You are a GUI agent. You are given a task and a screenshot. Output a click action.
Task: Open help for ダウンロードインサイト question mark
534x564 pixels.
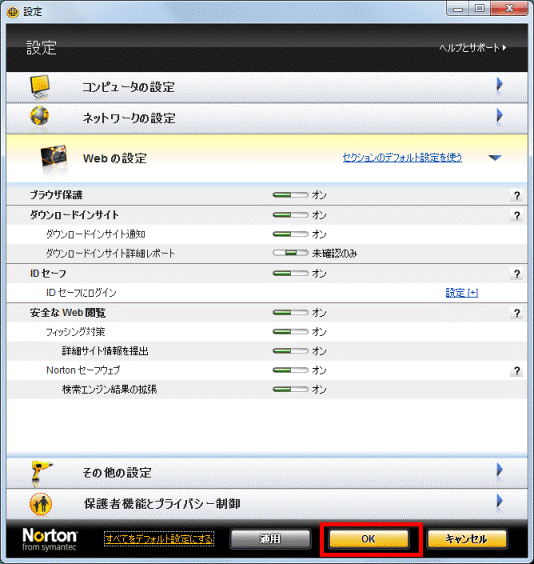click(517, 215)
